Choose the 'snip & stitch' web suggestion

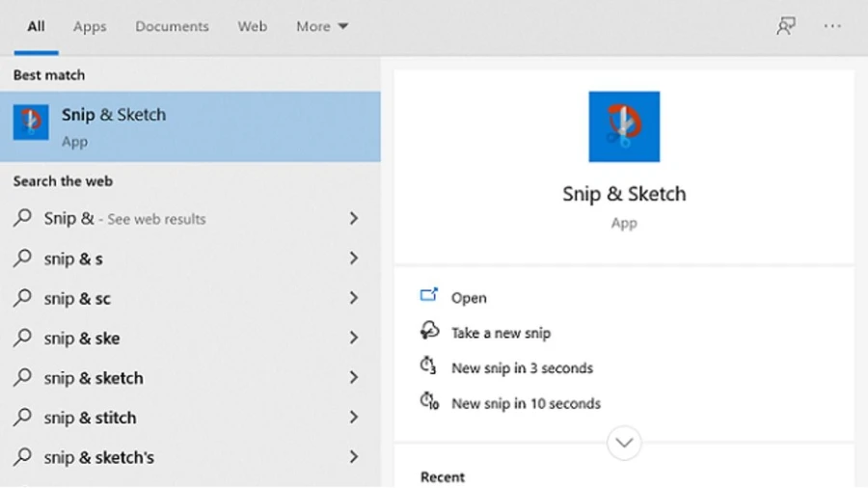[190, 418]
